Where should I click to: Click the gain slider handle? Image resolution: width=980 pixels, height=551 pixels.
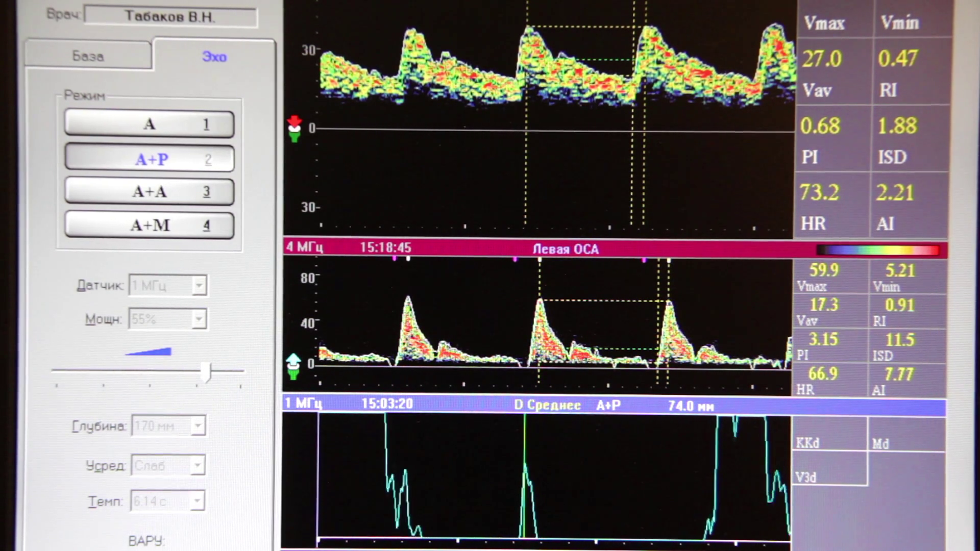click(206, 372)
